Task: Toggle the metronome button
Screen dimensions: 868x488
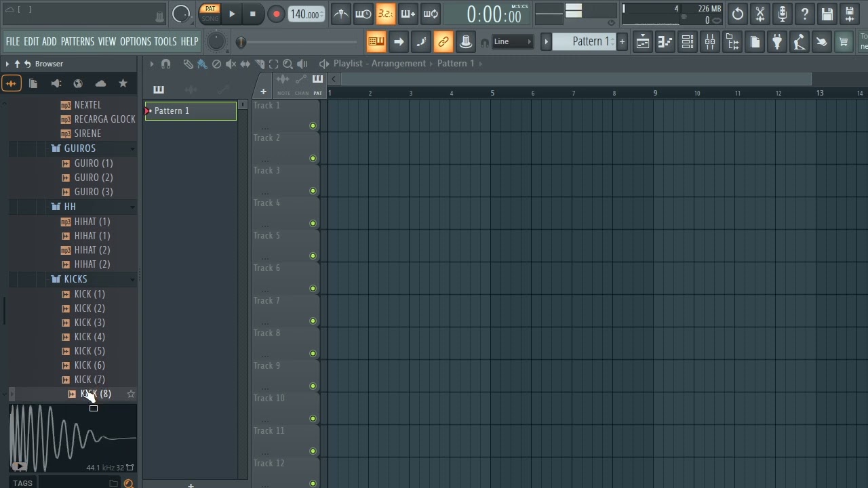Action: pyautogui.click(x=341, y=14)
